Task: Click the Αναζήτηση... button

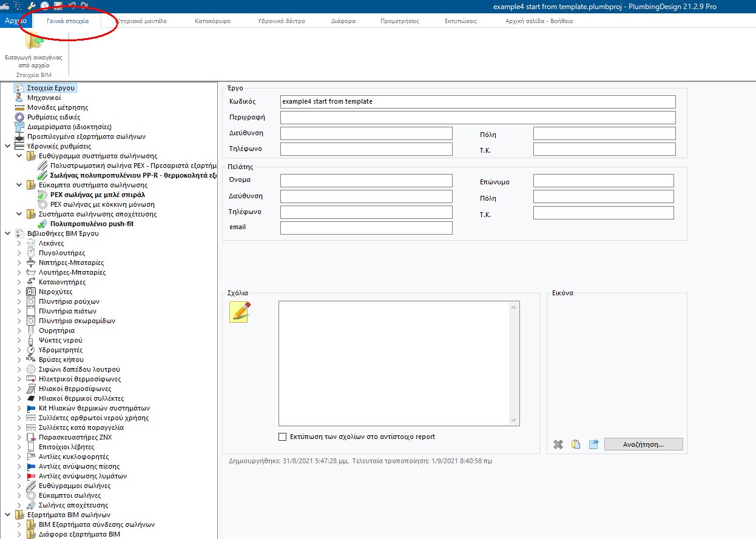Action: tap(643, 444)
